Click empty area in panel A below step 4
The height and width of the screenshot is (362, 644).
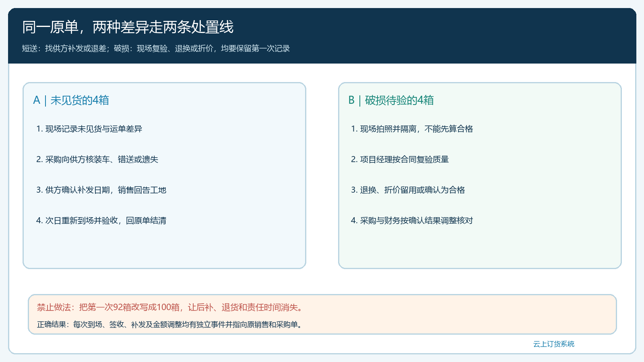pos(164,247)
